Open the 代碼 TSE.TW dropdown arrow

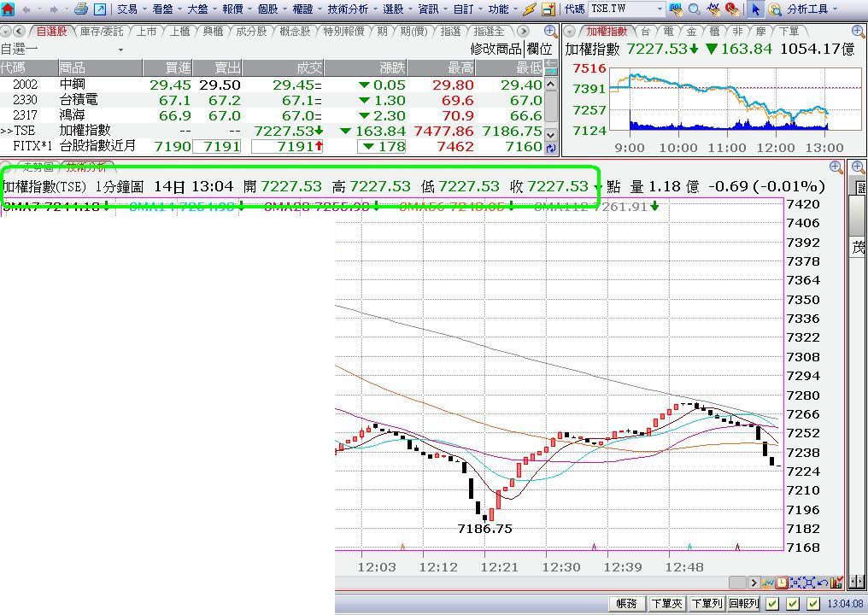659,9
